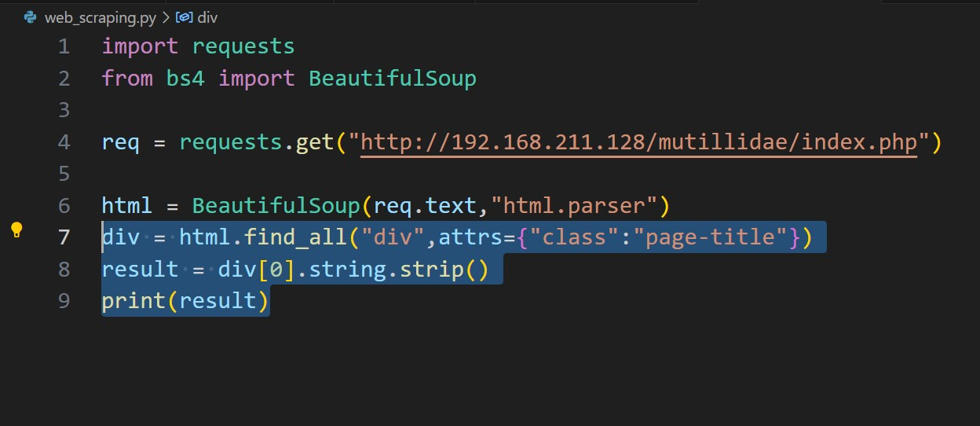This screenshot has width=980, height=426.
Task: Follow the mutillidae index.php URL link
Action: pyautogui.click(x=638, y=142)
